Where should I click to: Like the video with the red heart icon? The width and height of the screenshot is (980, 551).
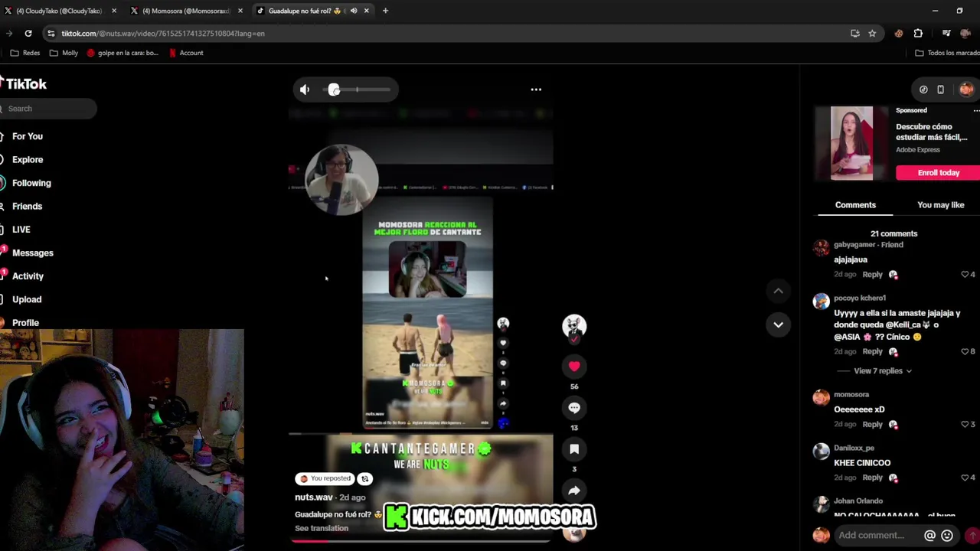tap(574, 367)
